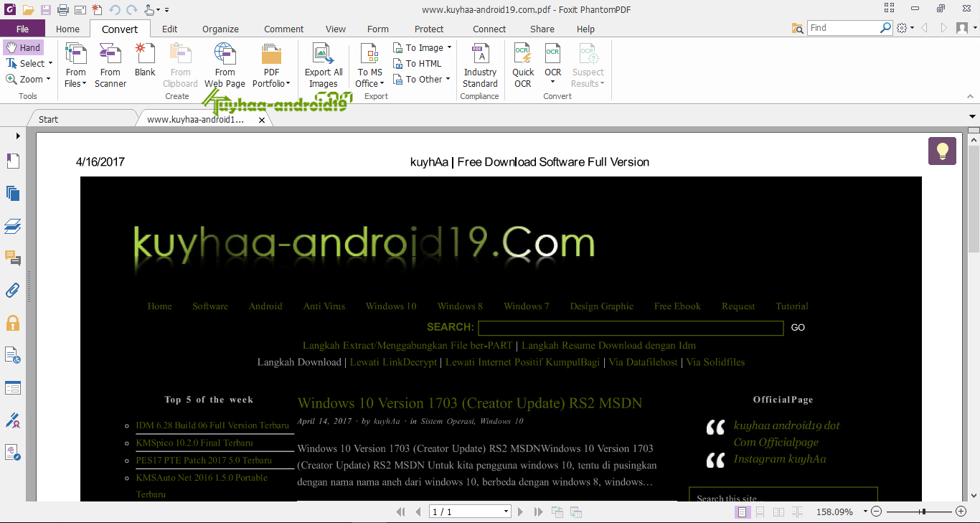This screenshot has width=980, height=523.
Task: Switch to the Edit ribbon tab
Action: pos(169,29)
